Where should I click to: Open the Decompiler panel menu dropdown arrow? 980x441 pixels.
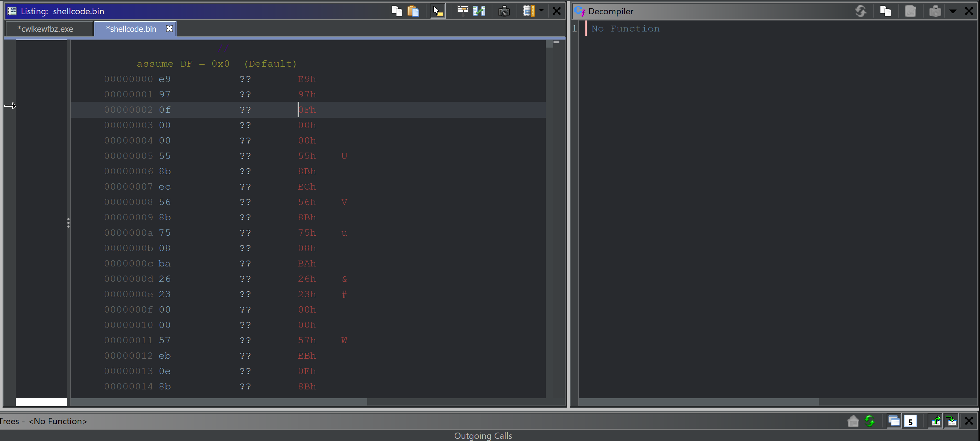pos(952,11)
